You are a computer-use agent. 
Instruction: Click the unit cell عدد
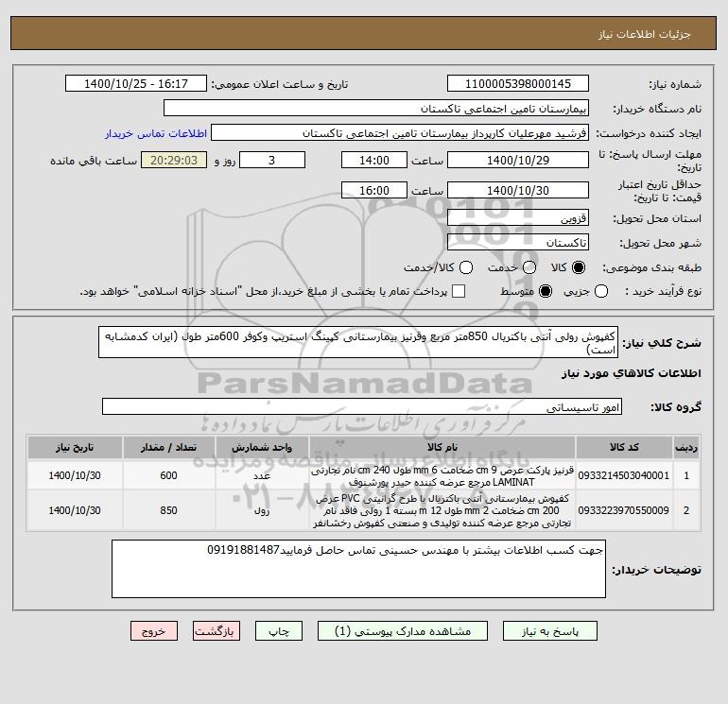click(262, 475)
